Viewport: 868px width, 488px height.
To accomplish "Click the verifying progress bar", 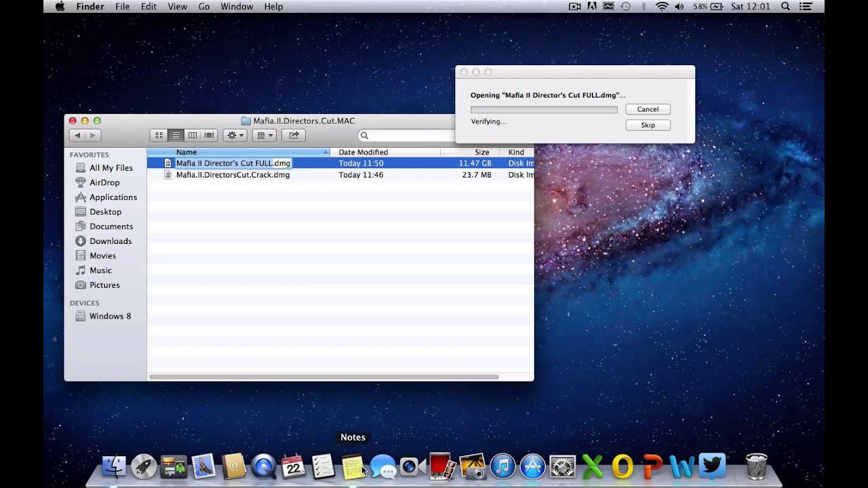I will 544,109.
